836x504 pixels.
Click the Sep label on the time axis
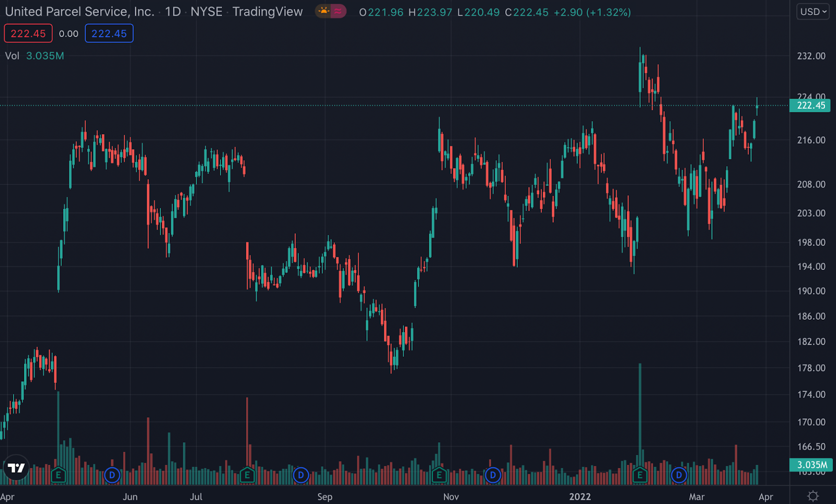pos(324,497)
